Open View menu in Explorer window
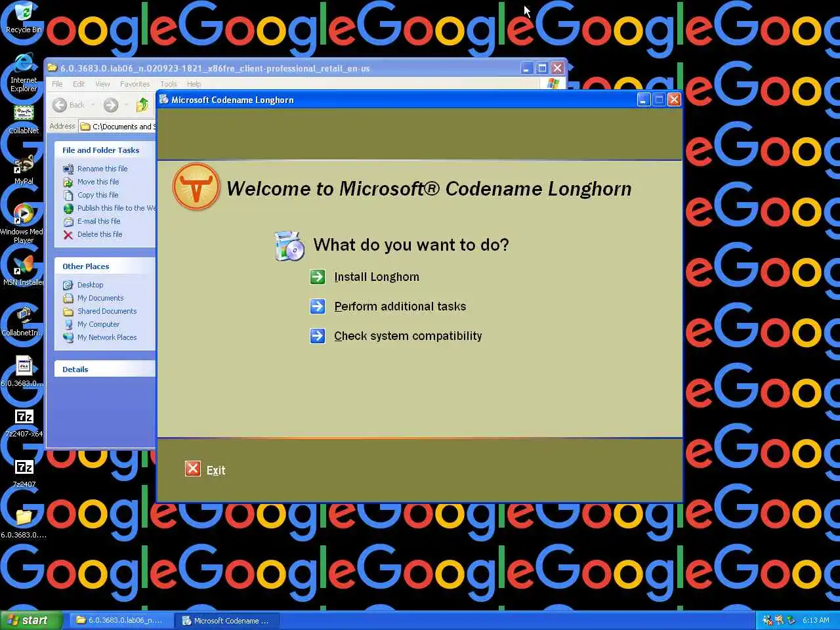This screenshot has width=840, height=630. click(x=102, y=84)
